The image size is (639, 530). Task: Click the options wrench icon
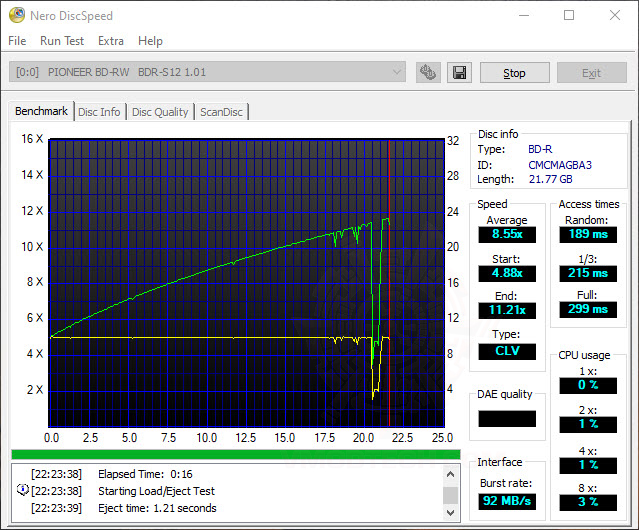[428, 73]
